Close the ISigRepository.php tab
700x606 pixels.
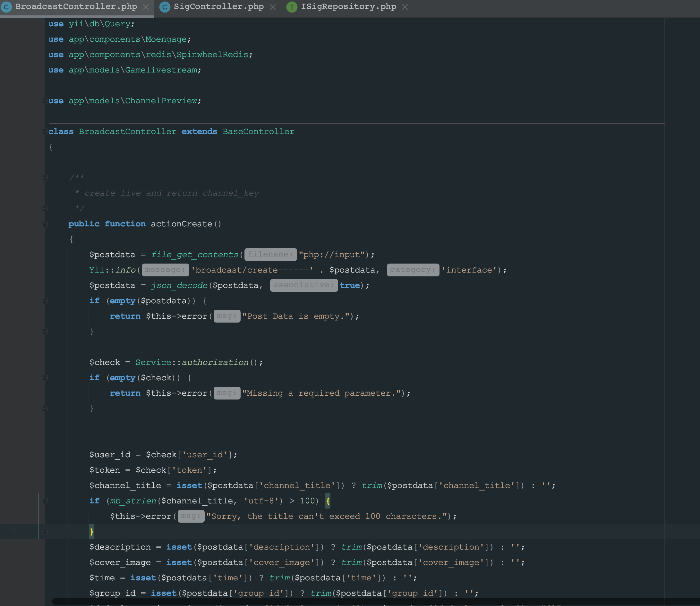point(405,6)
